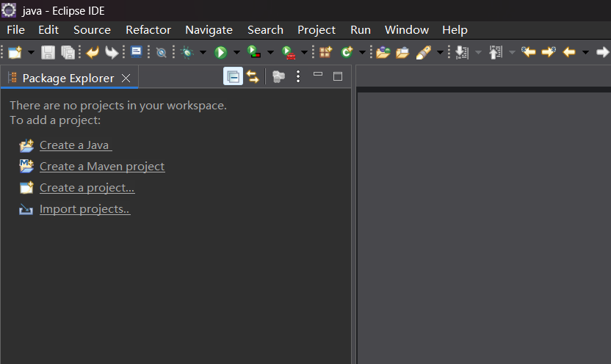The width and height of the screenshot is (611, 364).
Task: Click the Search flashlight icon
Action: tap(424, 52)
